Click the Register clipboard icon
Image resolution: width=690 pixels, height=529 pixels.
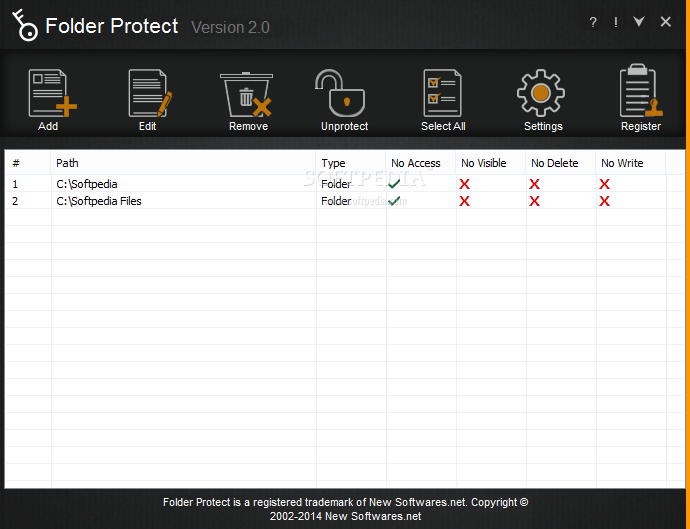[641, 91]
